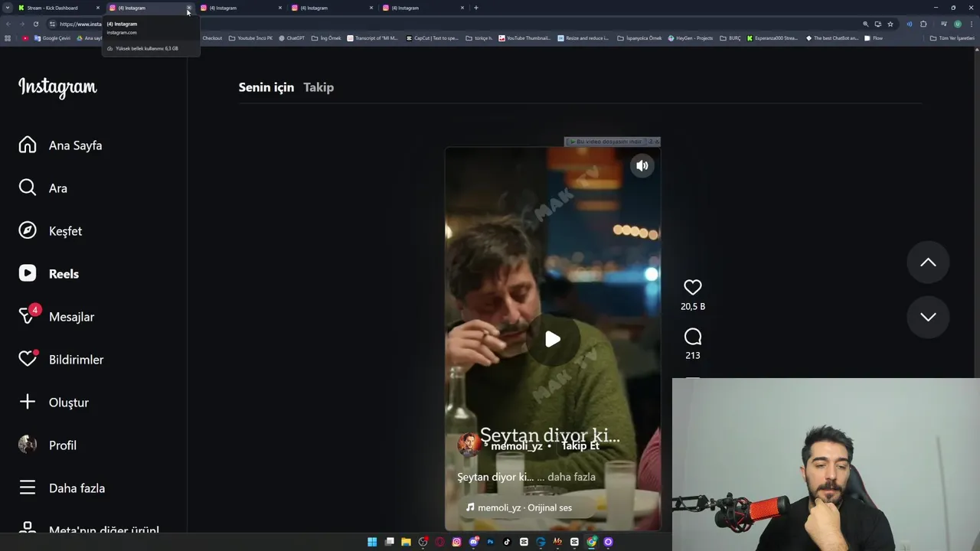Open the İng Örnek bookmark folder
Image resolution: width=980 pixels, height=551 pixels.
pos(326,37)
